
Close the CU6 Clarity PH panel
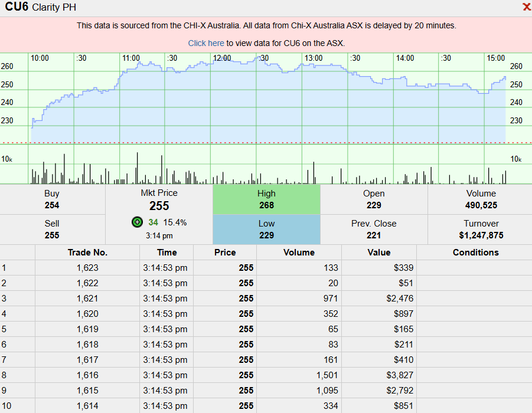[x=527, y=6]
